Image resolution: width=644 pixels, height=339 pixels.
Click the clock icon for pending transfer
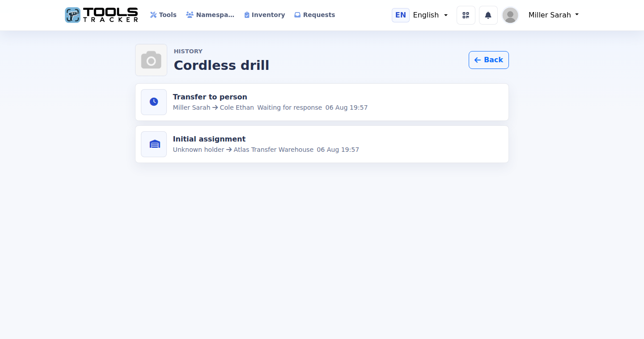pyautogui.click(x=154, y=102)
